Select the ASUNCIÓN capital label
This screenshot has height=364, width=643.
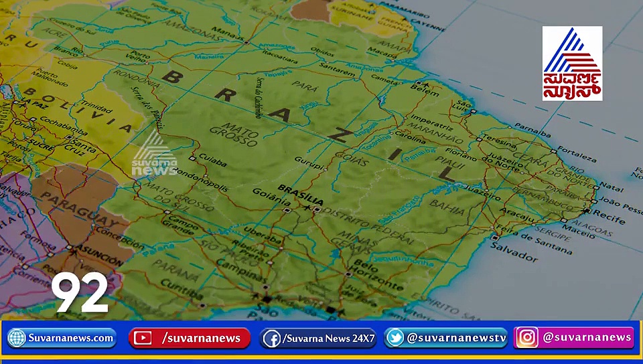tap(99, 255)
